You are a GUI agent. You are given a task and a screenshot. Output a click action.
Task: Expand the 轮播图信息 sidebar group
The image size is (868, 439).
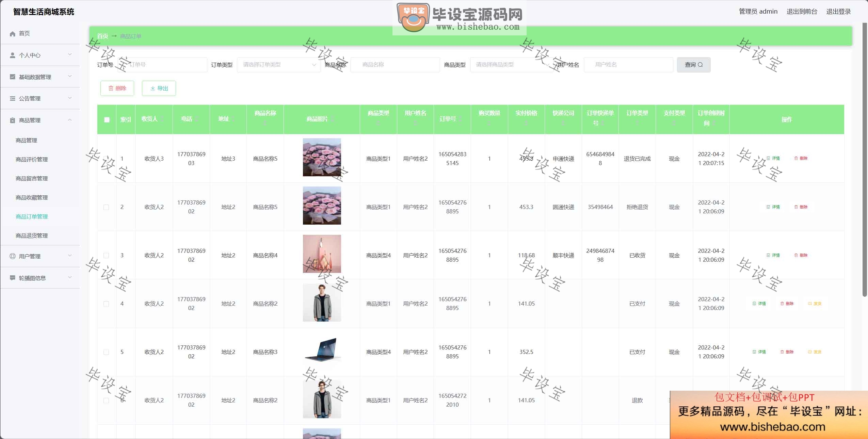pyautogui.click(x=40, y=278)
